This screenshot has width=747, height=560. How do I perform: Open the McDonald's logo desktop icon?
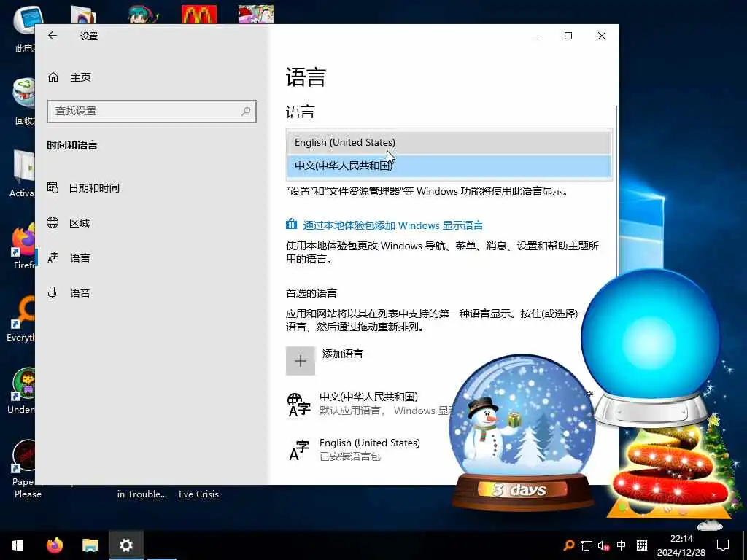coord(199,15)
